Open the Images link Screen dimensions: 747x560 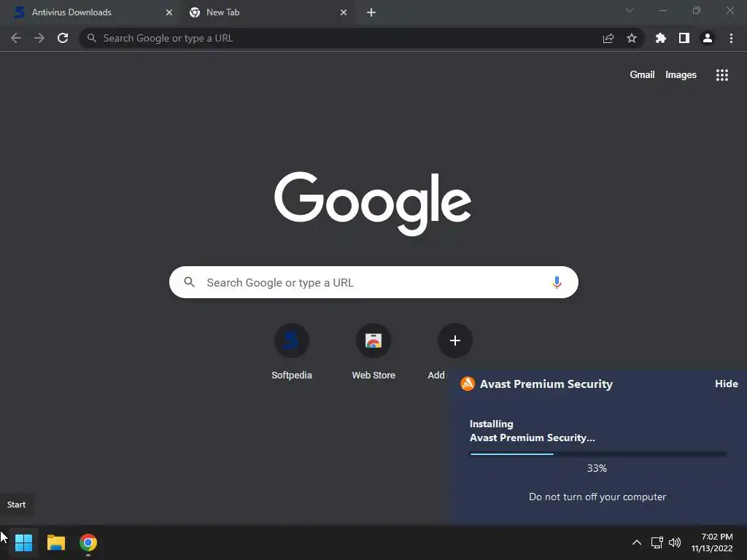681,75
